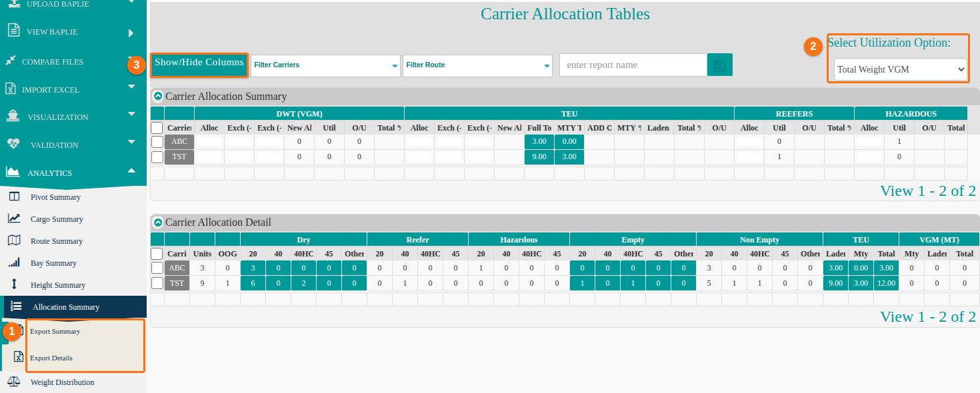Open Pivot Summary menu item

click(x=55, y=197)
